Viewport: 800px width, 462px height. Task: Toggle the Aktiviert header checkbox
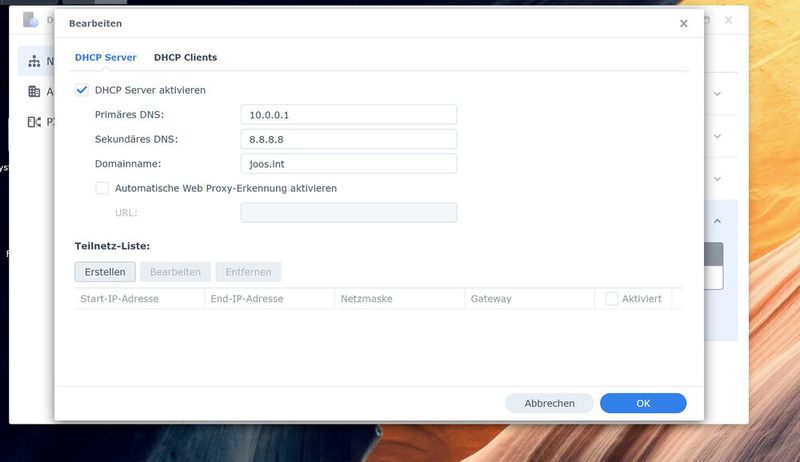tap(612, 299)
